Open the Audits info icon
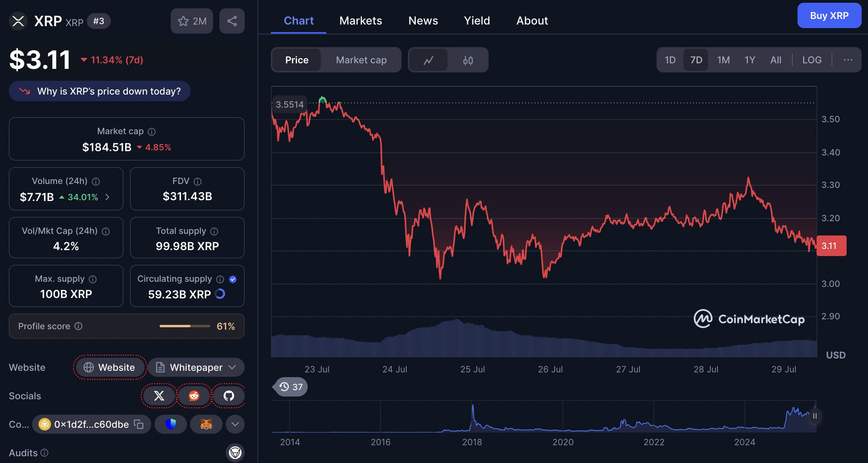The width and height of the screenshot is (868, 463). pyautogui.click(x=44, y=452)
